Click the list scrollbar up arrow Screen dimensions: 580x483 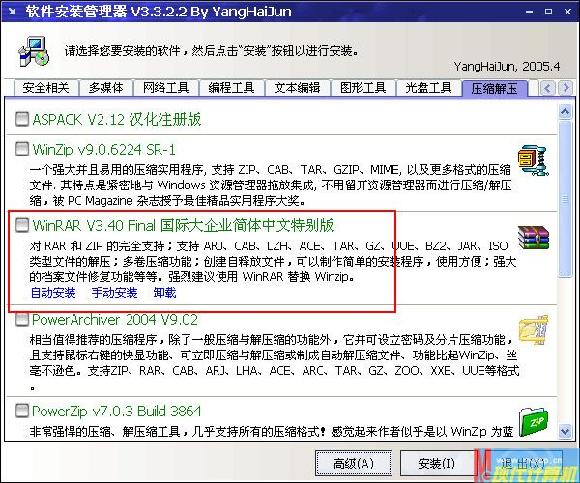tap(565, 112)
